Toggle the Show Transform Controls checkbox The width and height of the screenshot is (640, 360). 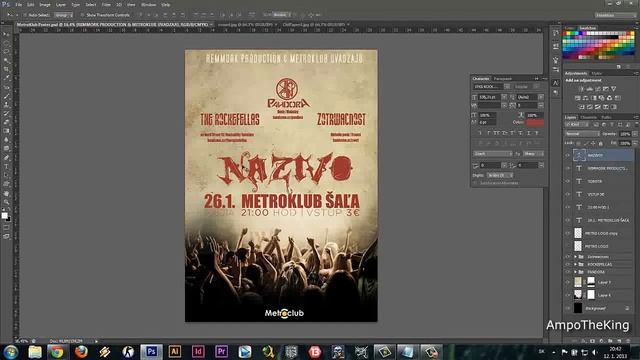pos(82,15)
